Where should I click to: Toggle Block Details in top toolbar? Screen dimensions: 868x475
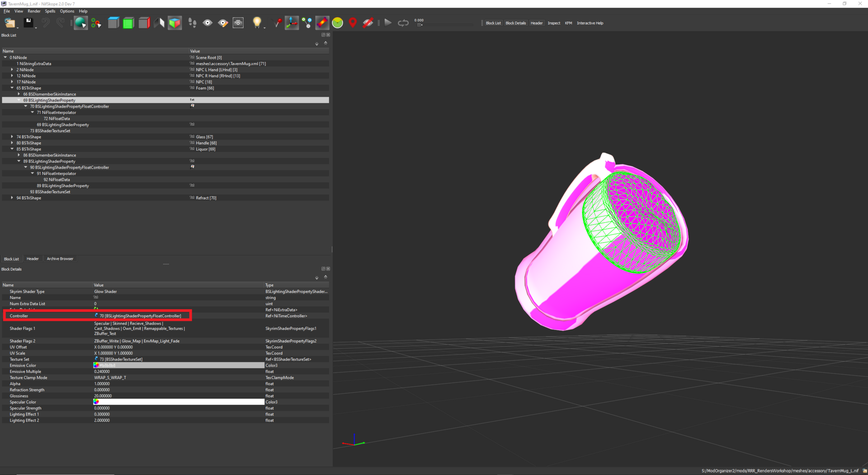point(515,23)
